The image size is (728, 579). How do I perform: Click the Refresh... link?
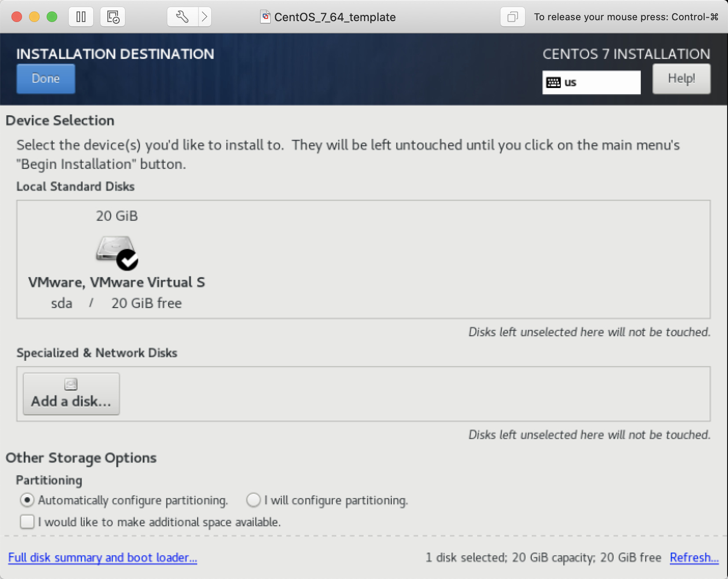click(694, 557)
